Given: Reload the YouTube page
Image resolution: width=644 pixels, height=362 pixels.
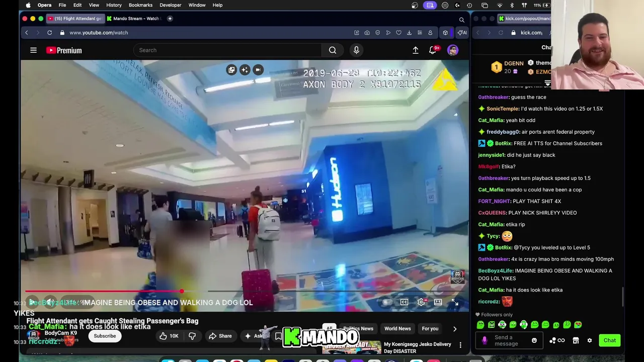Looking at the screenshot, I should tap(49, 33).
